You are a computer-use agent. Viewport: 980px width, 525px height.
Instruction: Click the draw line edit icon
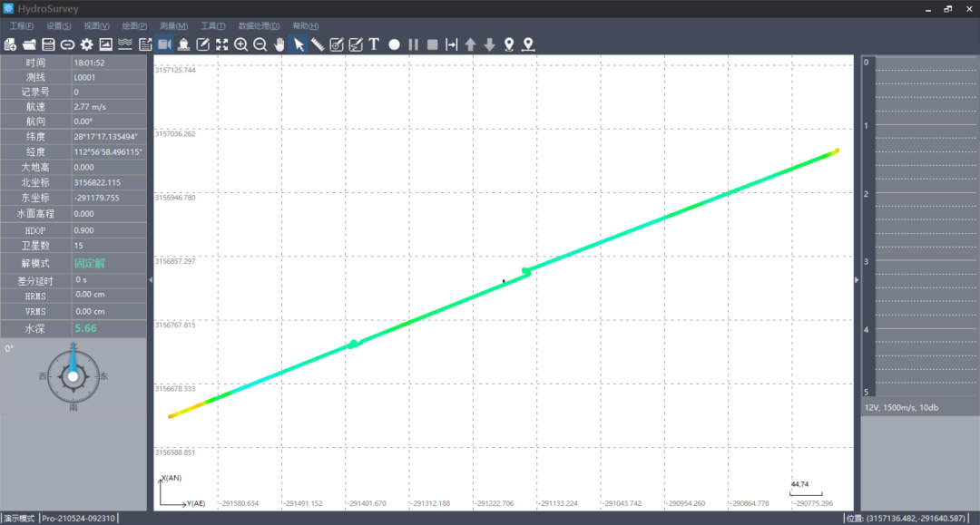[x=356, y=44]
